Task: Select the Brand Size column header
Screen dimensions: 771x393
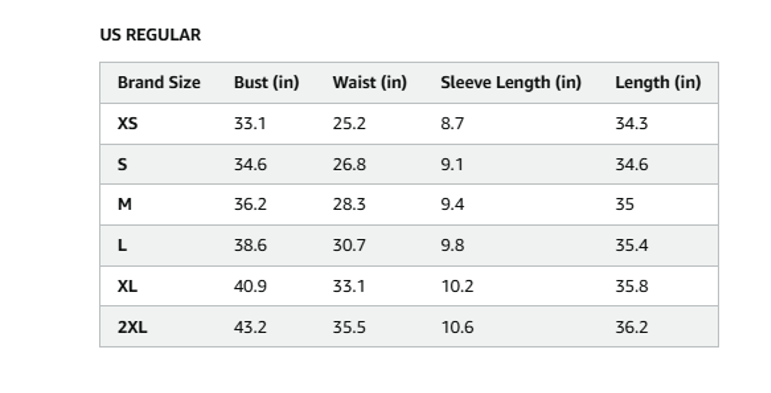Action: 159,82
